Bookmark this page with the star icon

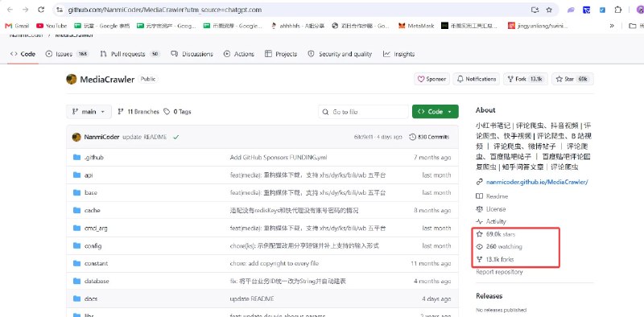click(549, 10)
